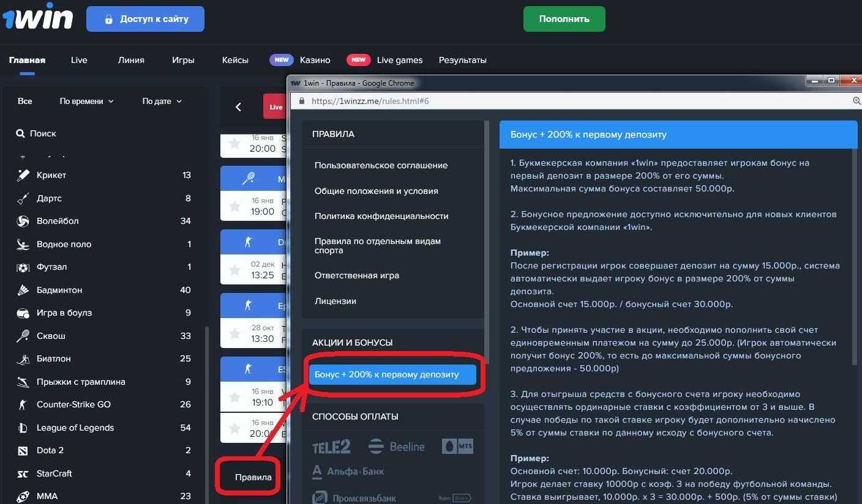Expand the По дате filter dropdown
Screen dimensions: 862x504
161,101
